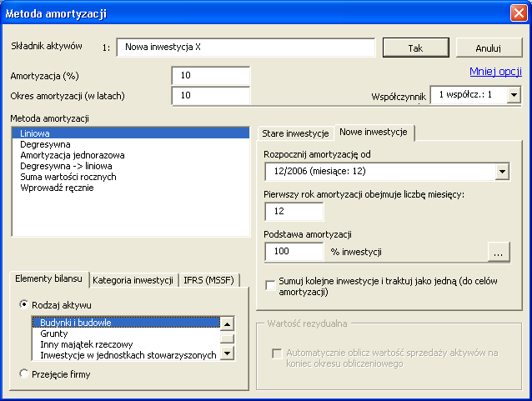Viewport: 532px width, 401px height.
Task: Choose Suma wartości rocznych method
Action: pyautogui.click(x=130, y=177)
